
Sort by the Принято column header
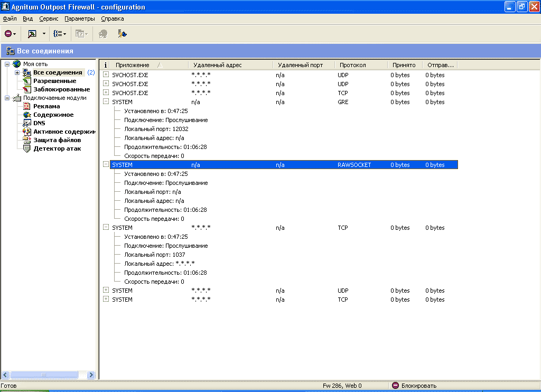[405, 65]
